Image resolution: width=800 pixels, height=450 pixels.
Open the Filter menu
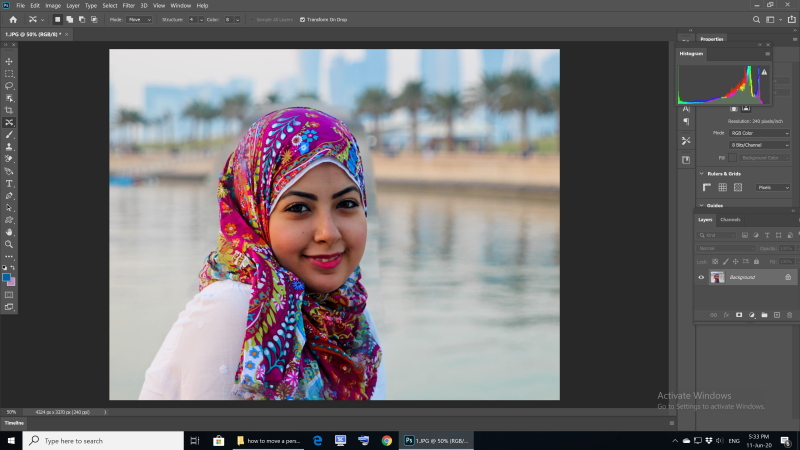pos(129,6)
